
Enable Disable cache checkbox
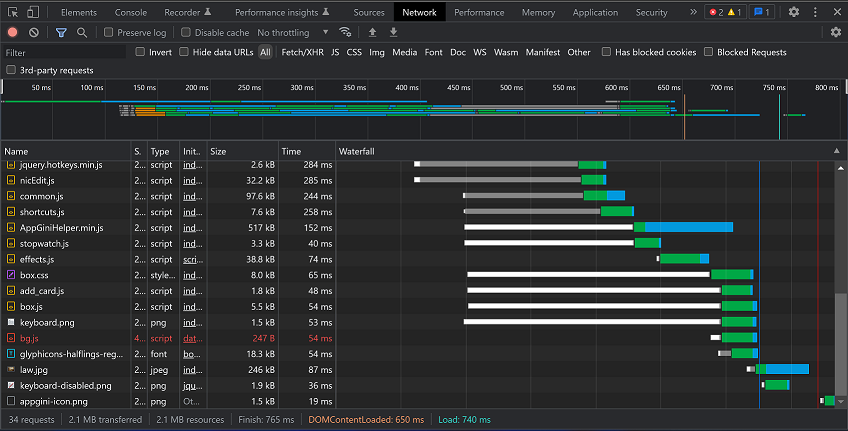coord(186,32)
